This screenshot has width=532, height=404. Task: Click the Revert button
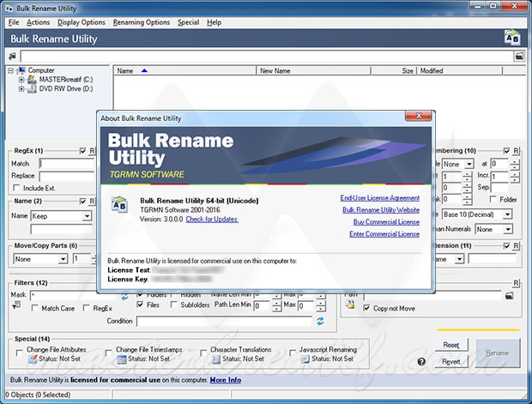point(450,362)
